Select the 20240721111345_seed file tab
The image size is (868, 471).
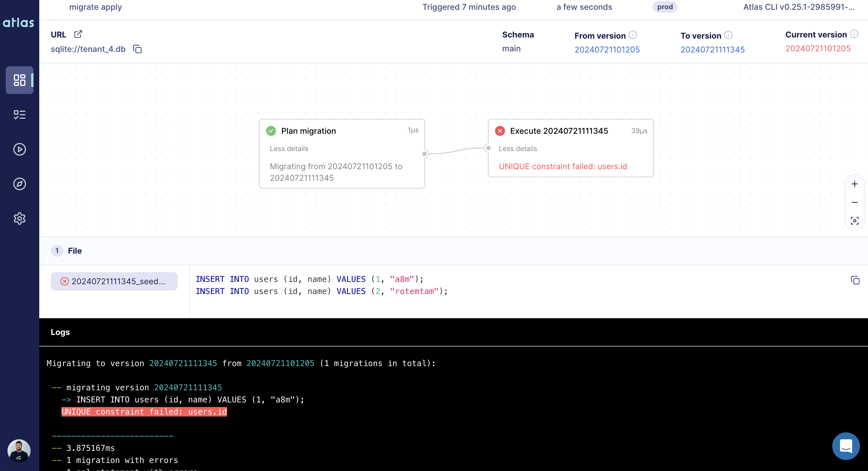114,281
